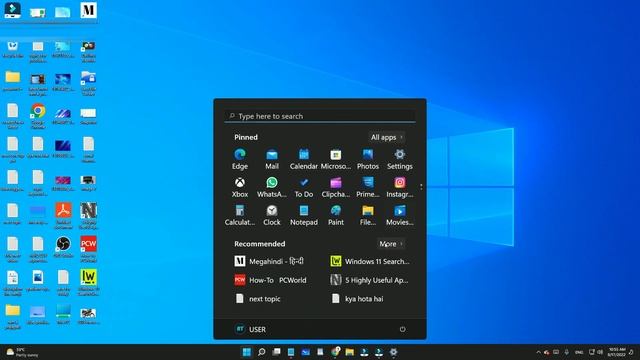Open the 'kya hota hai' document
Viewport: 640px width, 360px height.
(x=357, y=299)
